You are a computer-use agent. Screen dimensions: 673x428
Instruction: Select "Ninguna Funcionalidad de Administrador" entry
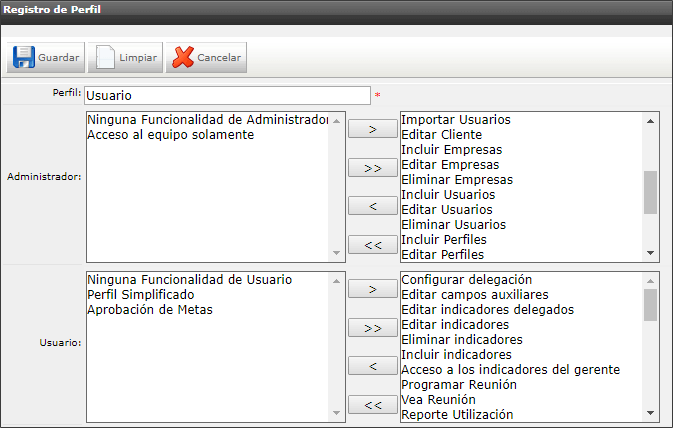point(208,120)
